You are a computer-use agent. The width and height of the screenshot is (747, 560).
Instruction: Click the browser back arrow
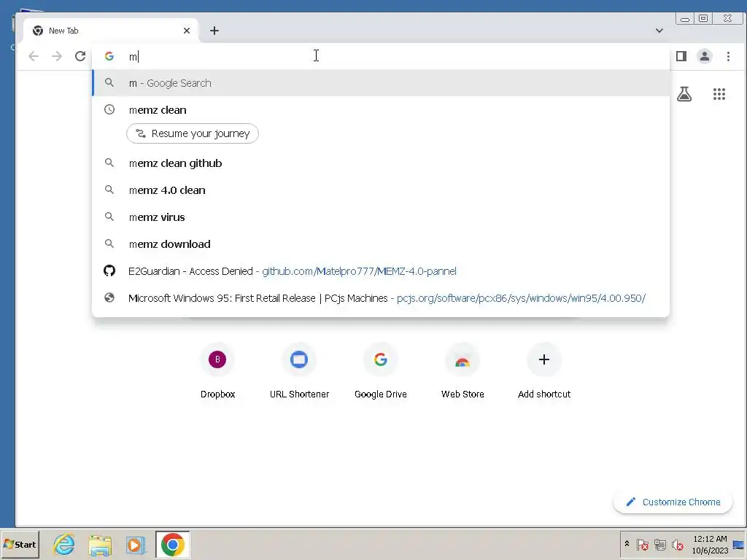pos(34,56)
